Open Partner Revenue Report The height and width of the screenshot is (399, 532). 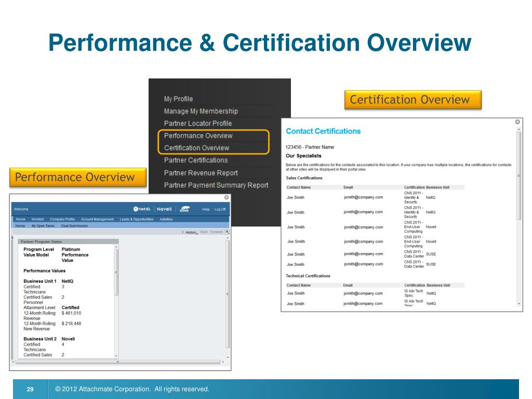tap(201, 172)
